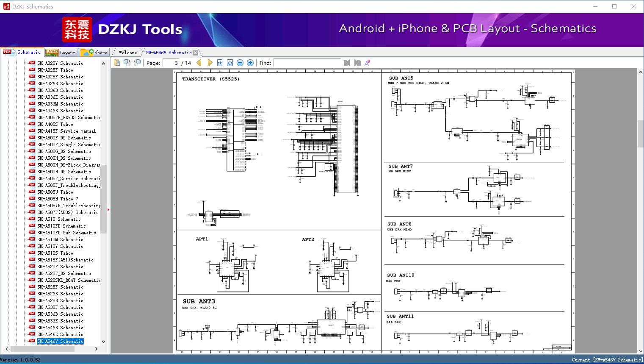
Task: Select the SM-A546V Schematic document tab
Action: coord(169,53)
